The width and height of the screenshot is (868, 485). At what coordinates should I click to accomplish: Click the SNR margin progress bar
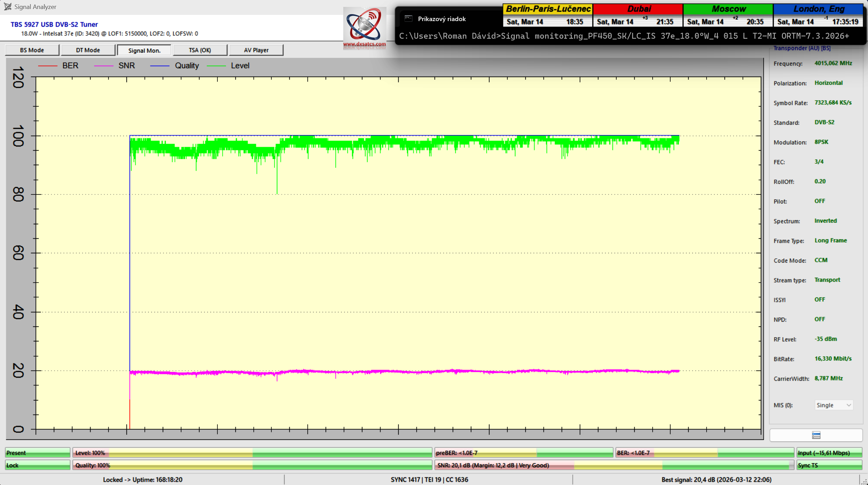[x=614, y=465]
